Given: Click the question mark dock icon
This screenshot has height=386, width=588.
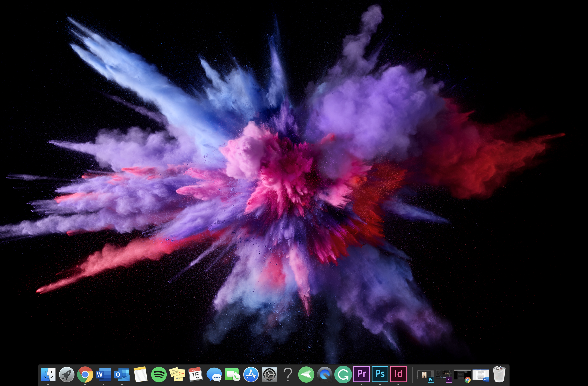Looking at the screenshot, I should click(x=288, y=374).
